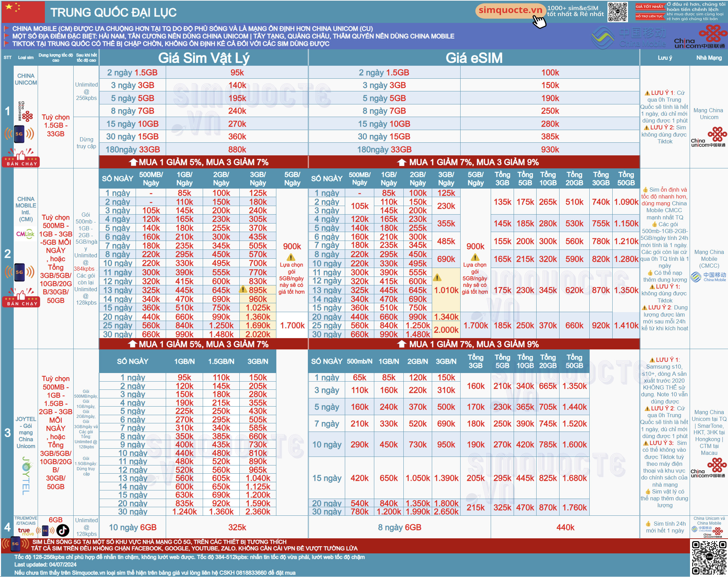Click the Sim tính 24h note in row 4
The width and height of the screenshot is (728, 577).
(665, 527)
